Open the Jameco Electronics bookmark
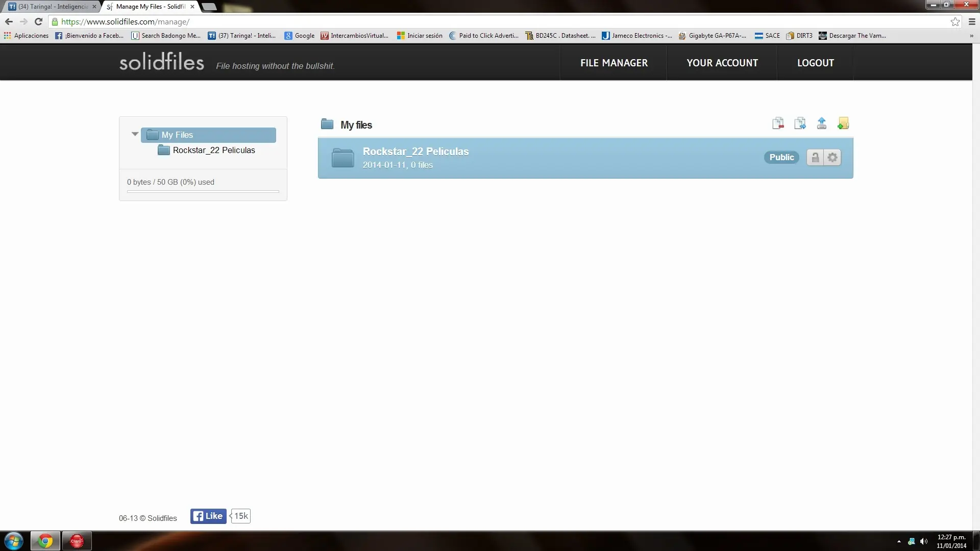The height and width of the screenshot is (551, 980). (637, 36)
